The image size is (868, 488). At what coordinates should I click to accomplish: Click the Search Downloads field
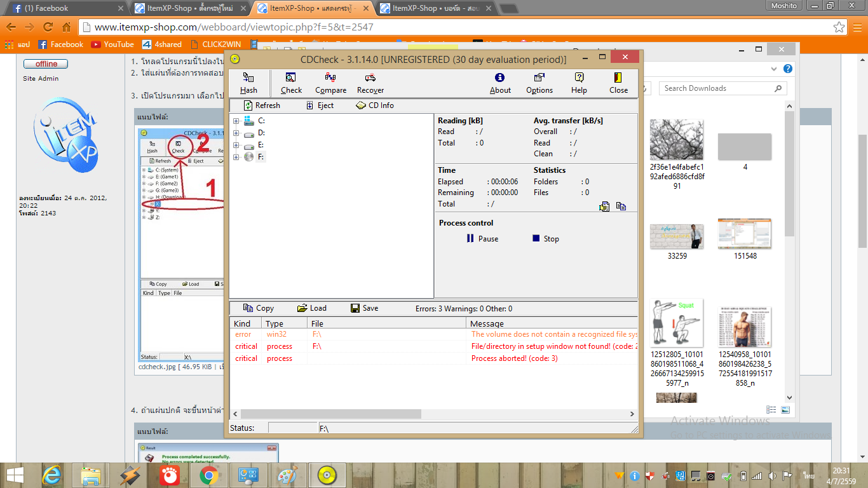[717, 88]
